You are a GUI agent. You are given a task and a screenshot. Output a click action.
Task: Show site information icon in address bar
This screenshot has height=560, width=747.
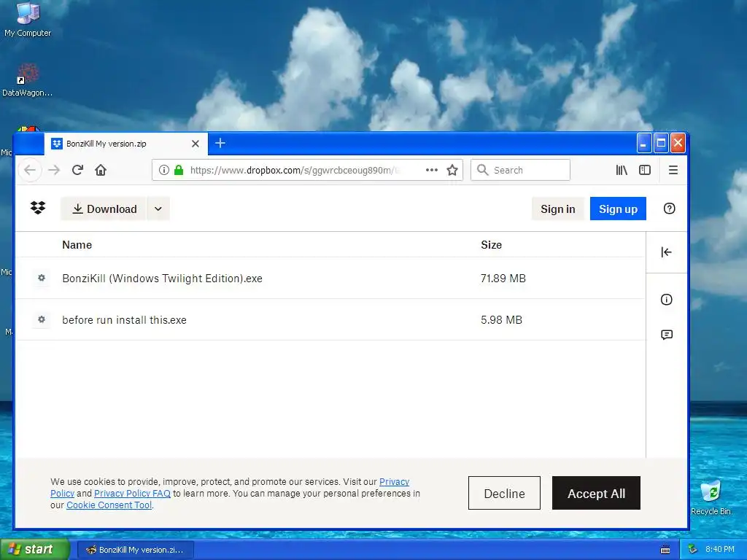click(x=164, y=170)
